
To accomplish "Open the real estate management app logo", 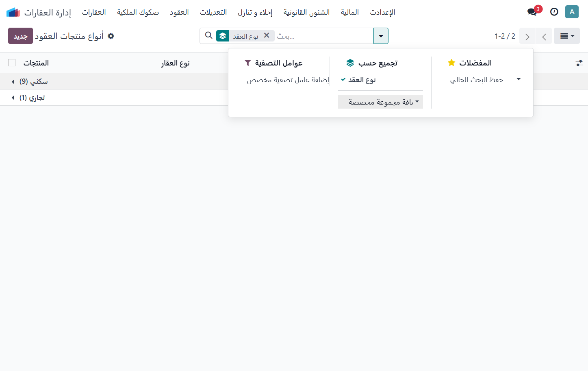I will click(13, 12).
